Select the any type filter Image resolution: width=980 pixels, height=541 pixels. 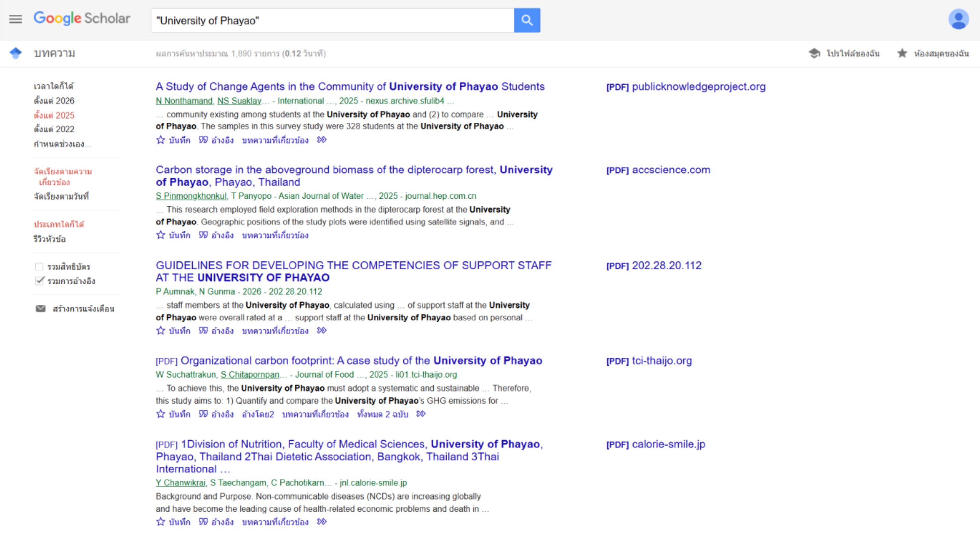click(x=59, y=224)
